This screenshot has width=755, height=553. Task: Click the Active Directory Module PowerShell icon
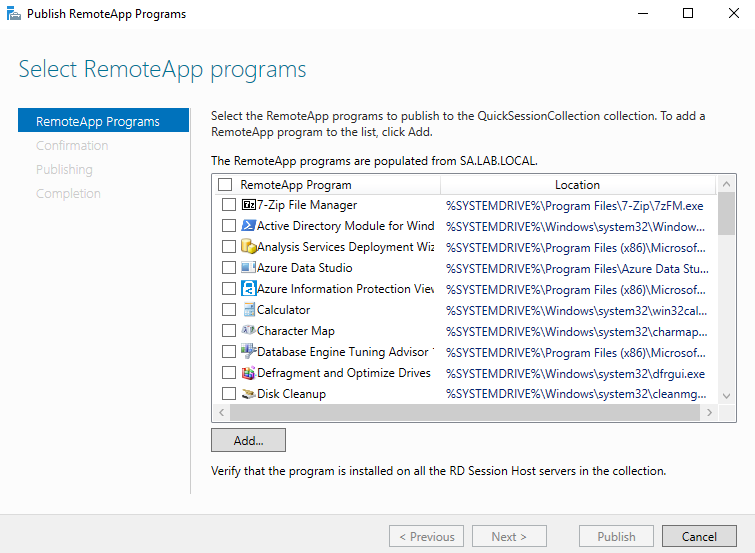coord(248,225)
